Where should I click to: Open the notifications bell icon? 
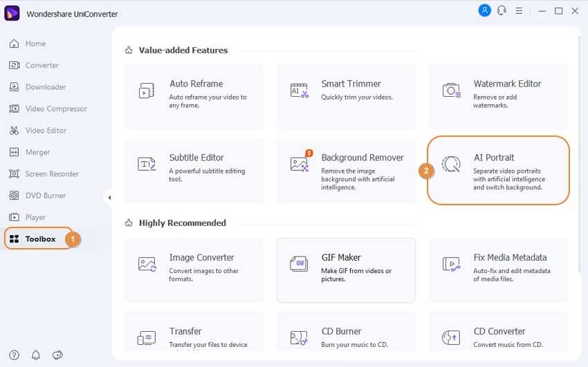point(36,355)
